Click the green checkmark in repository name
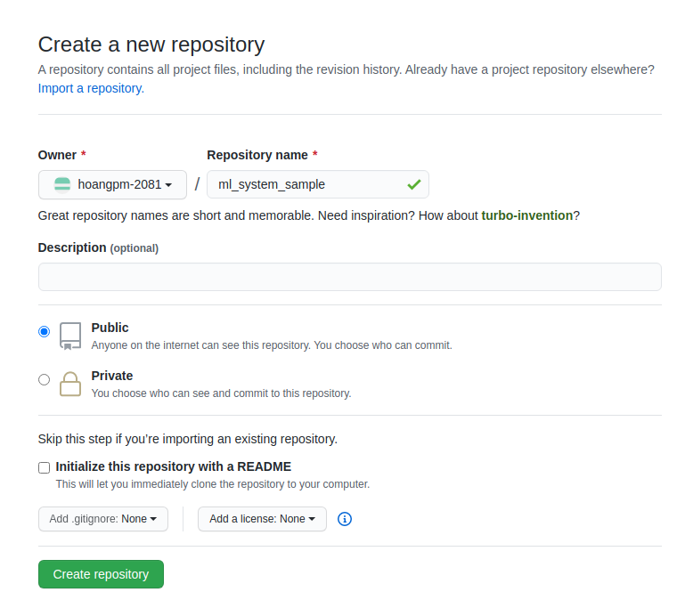 [414, 184]
